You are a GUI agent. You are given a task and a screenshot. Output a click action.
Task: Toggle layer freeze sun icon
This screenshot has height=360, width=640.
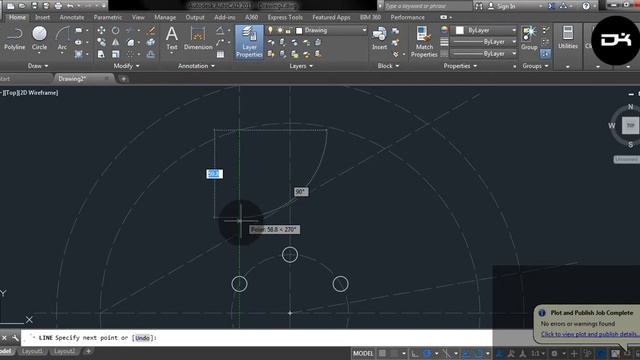[280, 30]
